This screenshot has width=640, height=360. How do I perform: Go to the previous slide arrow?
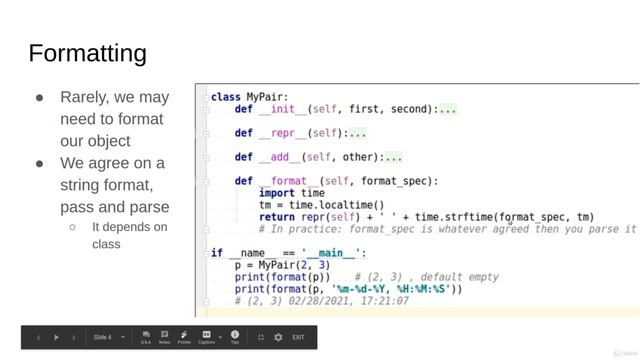click(38, 338)
